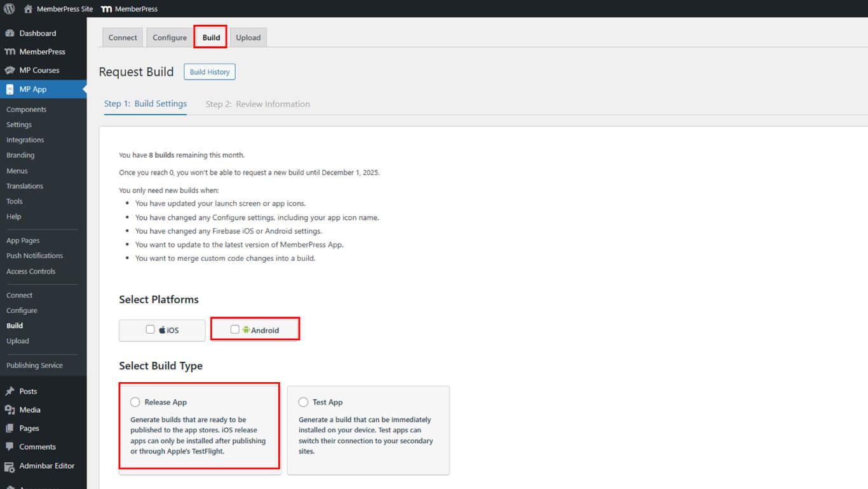Click the MemberPress logo in admin bar
The height and width of the screenshot is (489, 868).
click(x=107, y=9)
